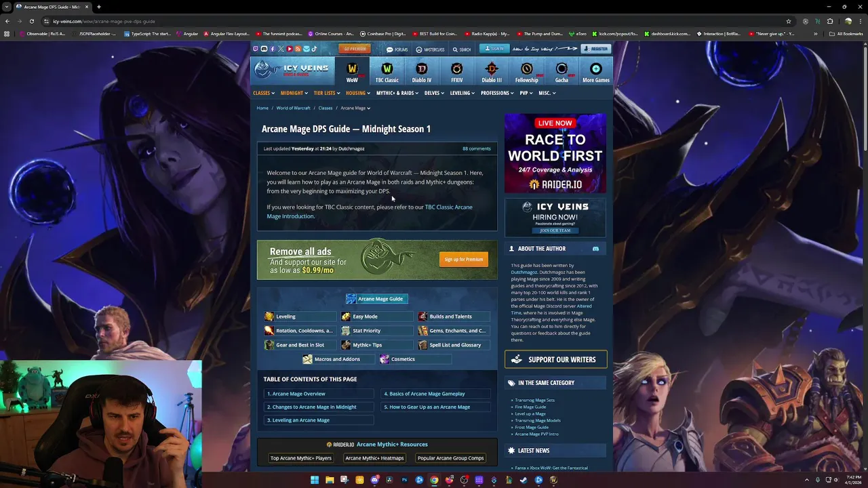Expand the Tier Lists dropdown
This screenshot has width=868, height=488.
coord(327,93)
